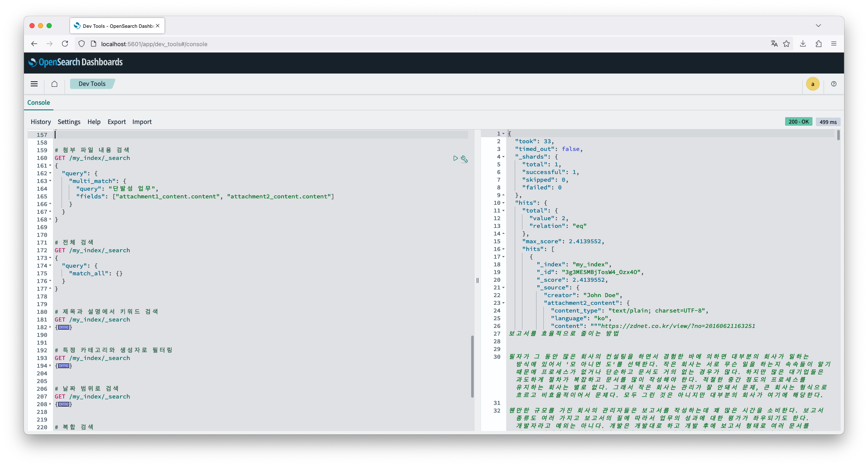868x466 pixels.
Task: Click the Export button
Action: click(117, 122)
